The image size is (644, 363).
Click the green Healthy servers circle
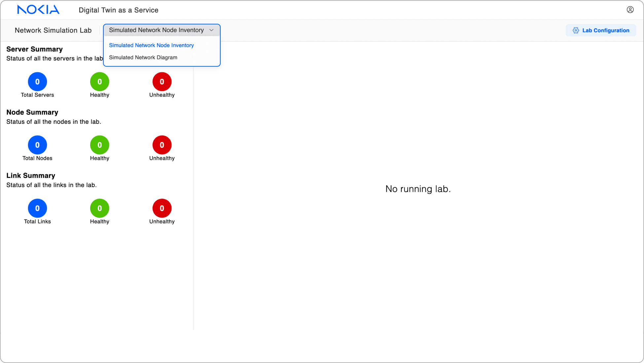[x=99, y=82]
